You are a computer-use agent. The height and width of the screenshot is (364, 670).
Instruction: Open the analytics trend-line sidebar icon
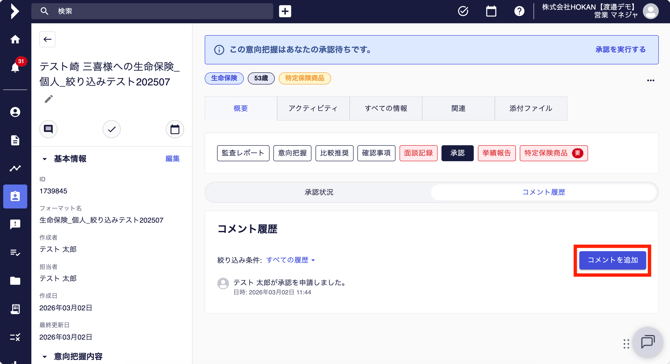pyautogui.click(x=15, y=168)
